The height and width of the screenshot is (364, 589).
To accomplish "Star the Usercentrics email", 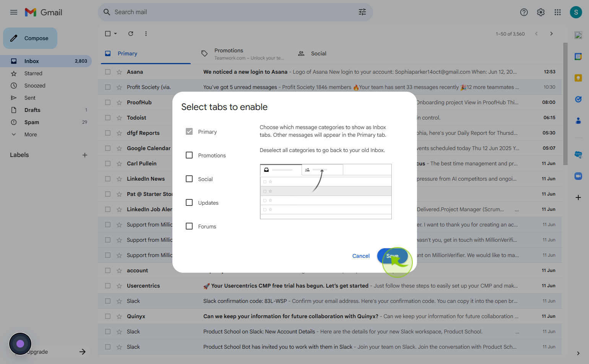I will (119, 286).
